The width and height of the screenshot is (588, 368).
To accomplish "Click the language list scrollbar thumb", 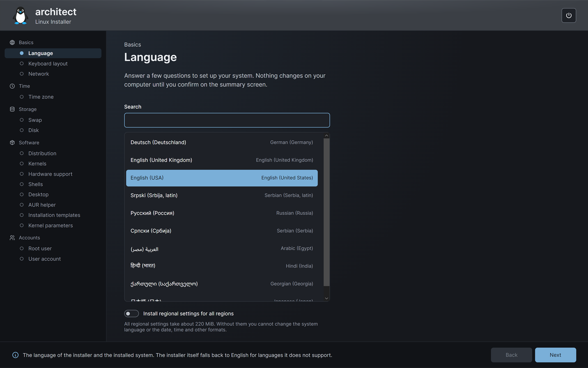I will pyautogui.click(x=326, y=212).
